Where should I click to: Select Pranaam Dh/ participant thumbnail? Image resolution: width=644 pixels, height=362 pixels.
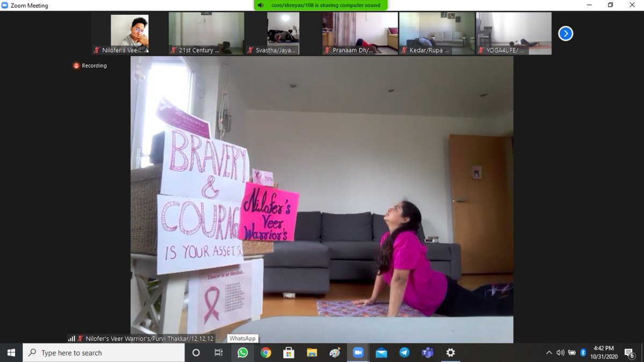[x=360, y=33]
